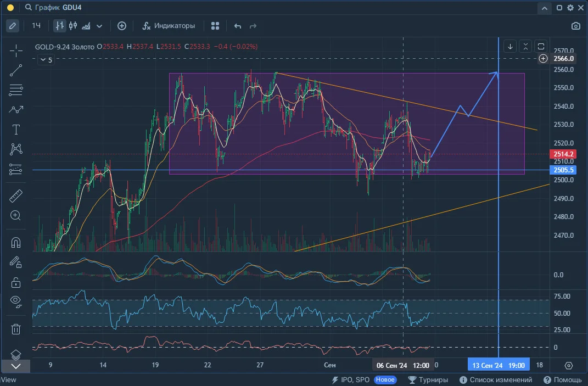Select the brush pattern drawing tool
The width and height of the screenshot is (588, 386).
click(x=16, y=109)
